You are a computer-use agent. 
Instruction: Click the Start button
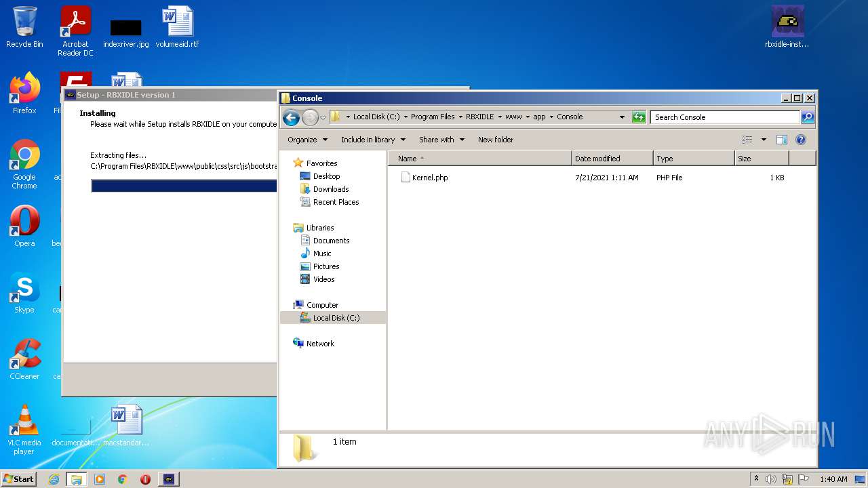pos(19,479)
